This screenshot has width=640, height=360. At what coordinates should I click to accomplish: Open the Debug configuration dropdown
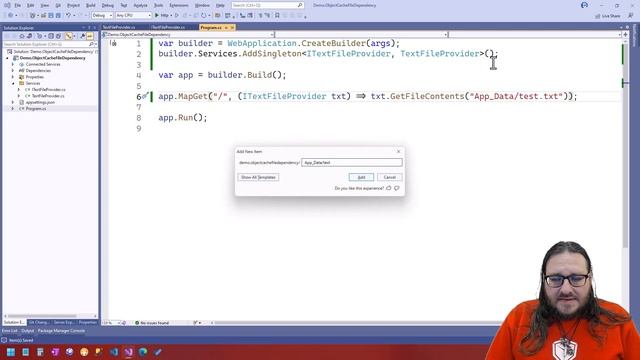coord(102,15)
